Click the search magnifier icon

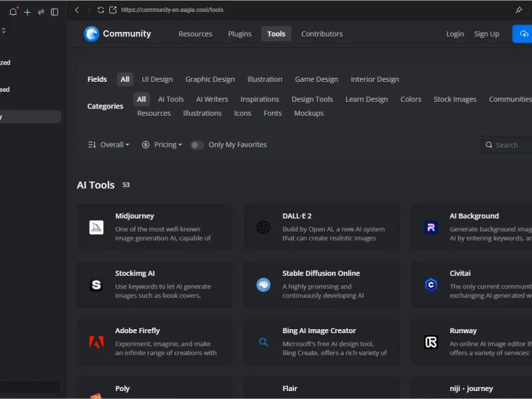click(489, 145)
